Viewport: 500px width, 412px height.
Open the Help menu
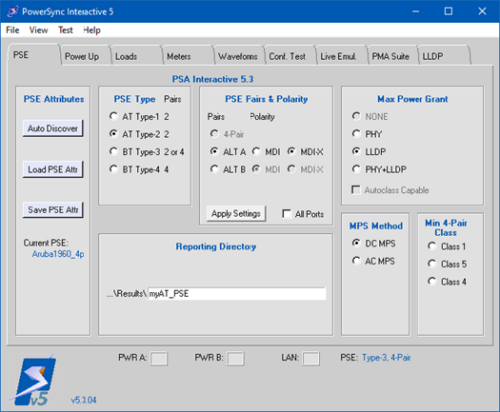[92, 30]
